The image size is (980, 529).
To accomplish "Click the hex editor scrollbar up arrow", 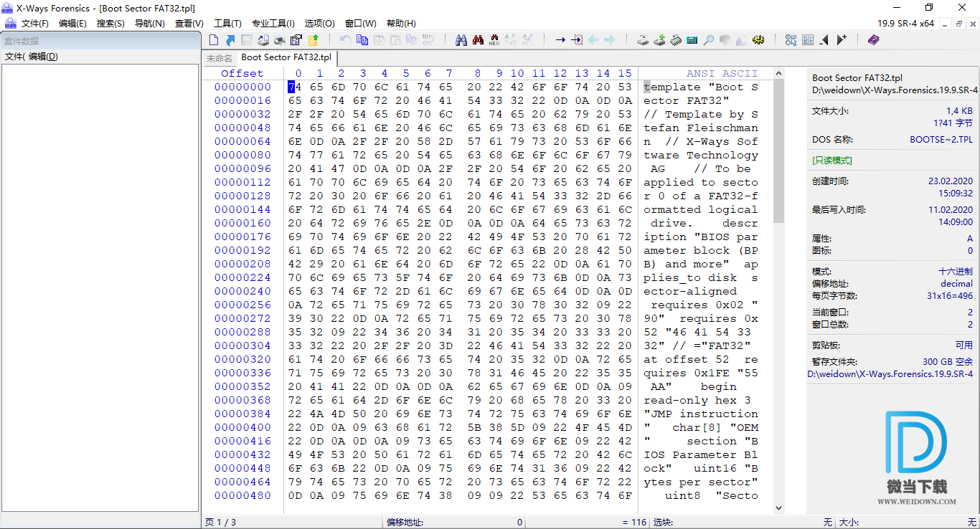I will tap(778, 73).
